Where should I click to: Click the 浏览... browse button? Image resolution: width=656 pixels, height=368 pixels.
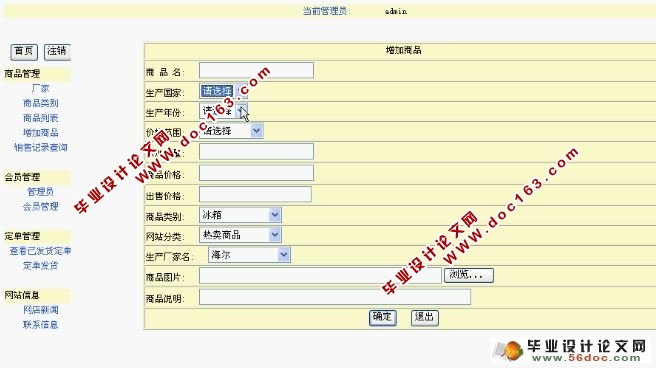pyautogui.click(x=469, y=275)
